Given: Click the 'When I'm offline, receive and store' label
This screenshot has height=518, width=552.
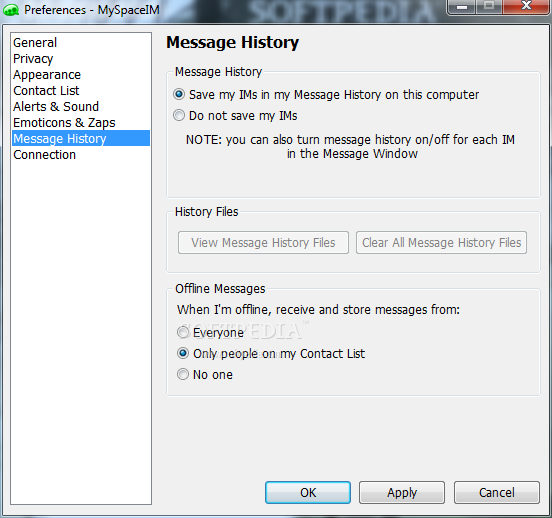Looking at the screenshot, I should pos(318,310).
